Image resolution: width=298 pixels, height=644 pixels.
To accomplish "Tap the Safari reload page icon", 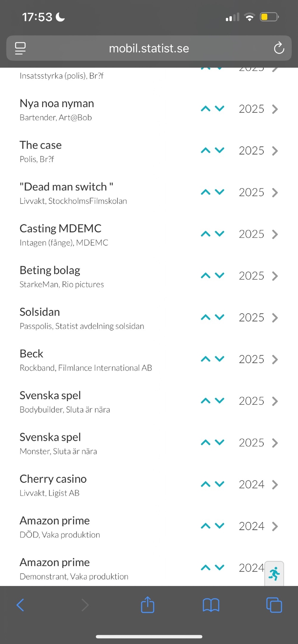I will click(279, 48).
